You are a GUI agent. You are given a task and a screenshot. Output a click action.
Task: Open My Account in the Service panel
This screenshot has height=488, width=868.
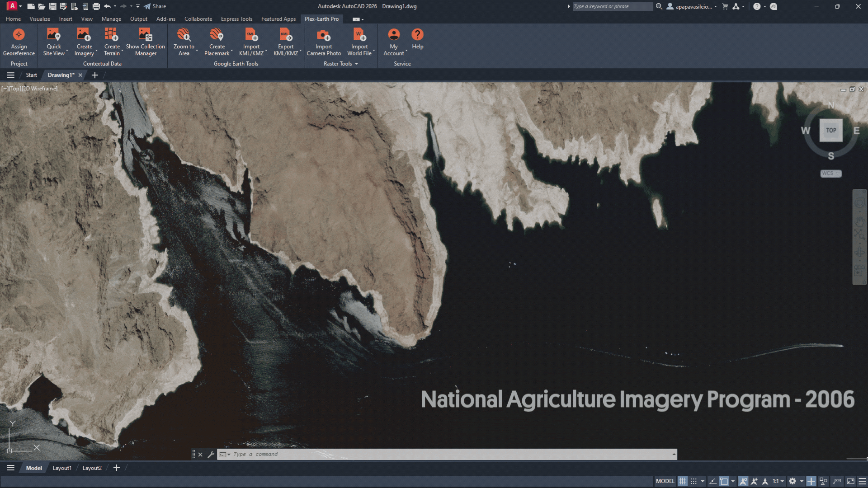(394, 35)
